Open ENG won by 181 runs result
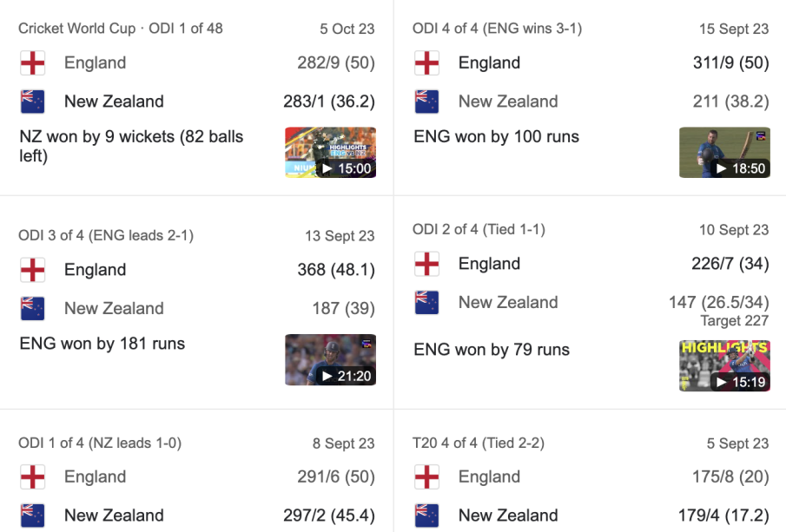This screenshot has height=532, width=786. tap(102, 344)
